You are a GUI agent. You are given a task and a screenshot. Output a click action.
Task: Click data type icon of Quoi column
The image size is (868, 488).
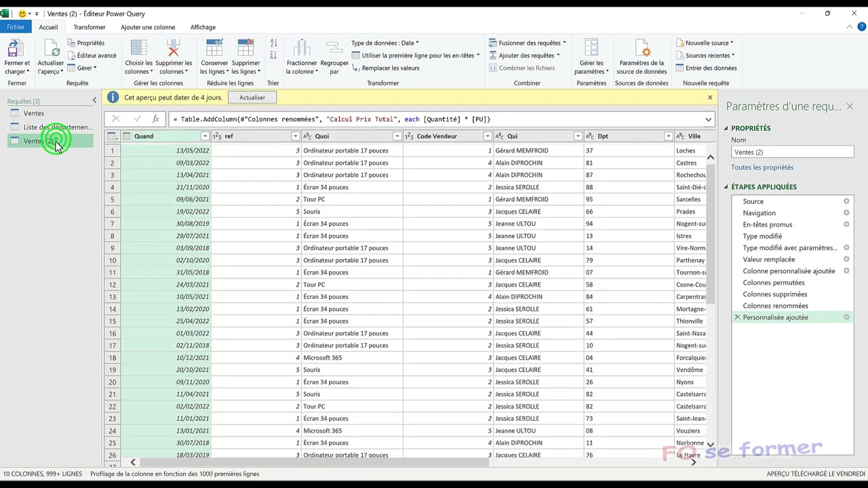(x=307, y=136)
